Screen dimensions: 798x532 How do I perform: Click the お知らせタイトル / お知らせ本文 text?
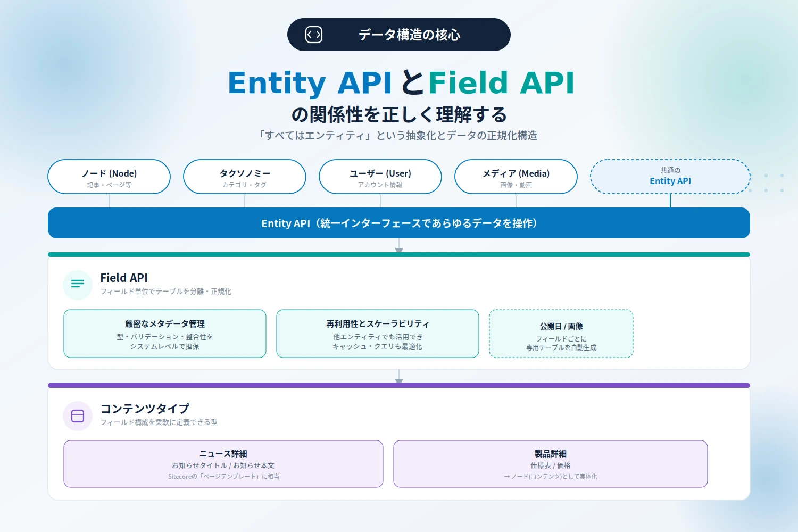(223, 465)
